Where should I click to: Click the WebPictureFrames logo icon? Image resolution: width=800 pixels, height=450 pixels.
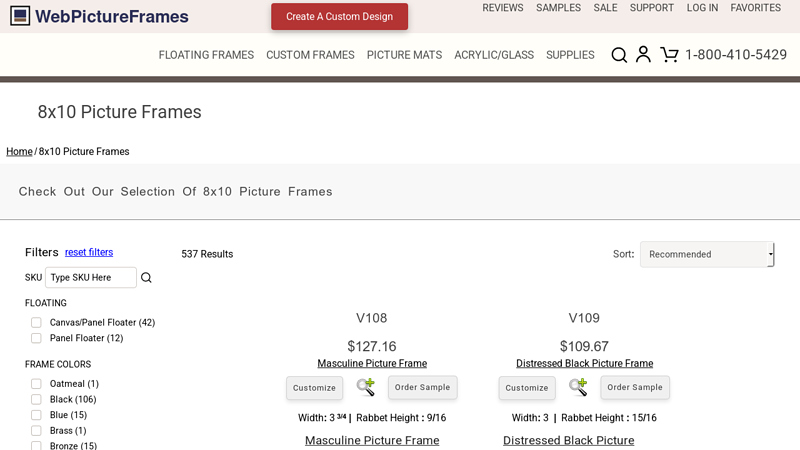pos(20,16)
